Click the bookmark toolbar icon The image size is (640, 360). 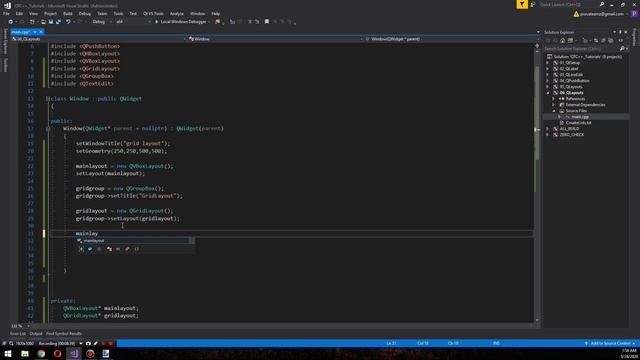coord(267,22)
